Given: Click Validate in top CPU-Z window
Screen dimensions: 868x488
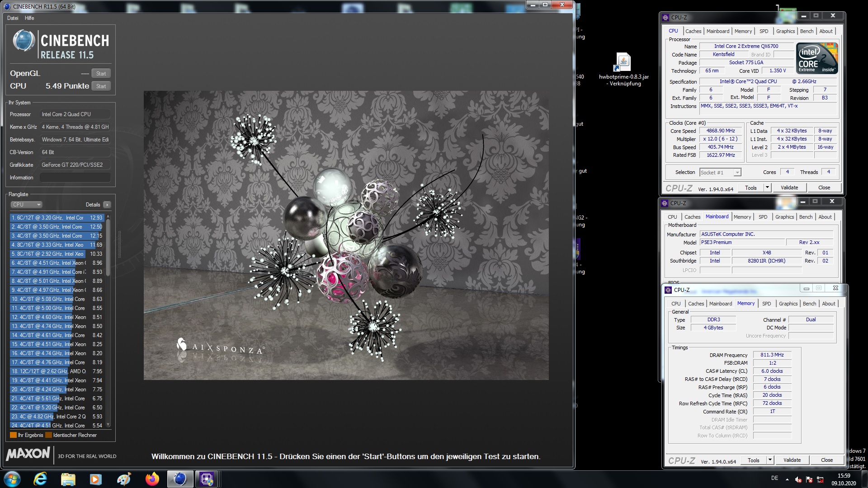Looking at the screenshot, I should (789, 188).
